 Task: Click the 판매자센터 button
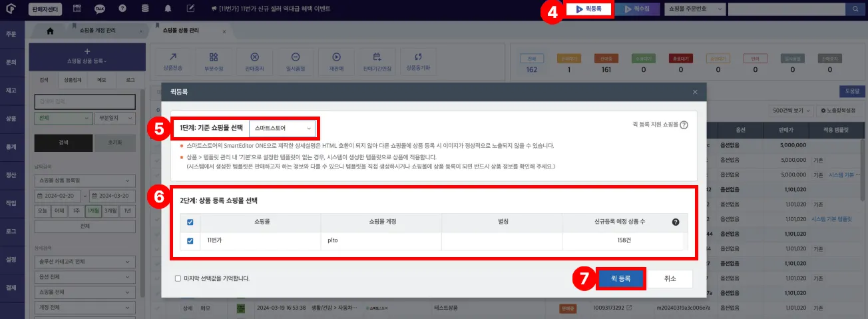tap(45, 9)
